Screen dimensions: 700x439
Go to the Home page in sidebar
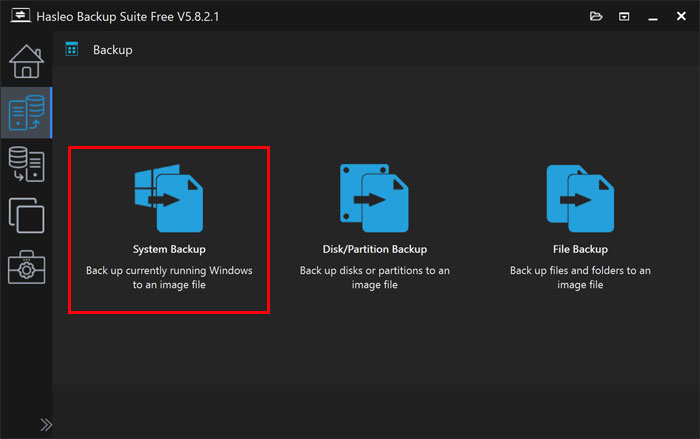26,62
